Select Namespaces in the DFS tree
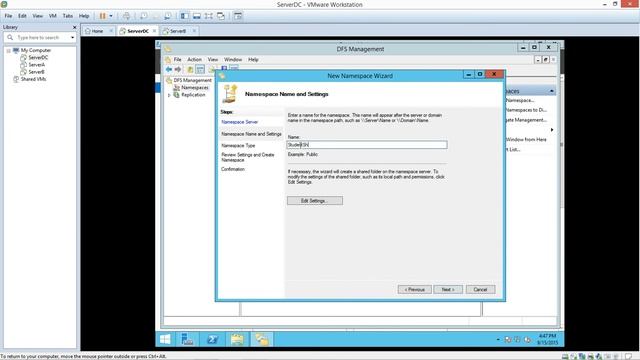The width and height of the screenshot is (640, 360). tap(195, 88)
